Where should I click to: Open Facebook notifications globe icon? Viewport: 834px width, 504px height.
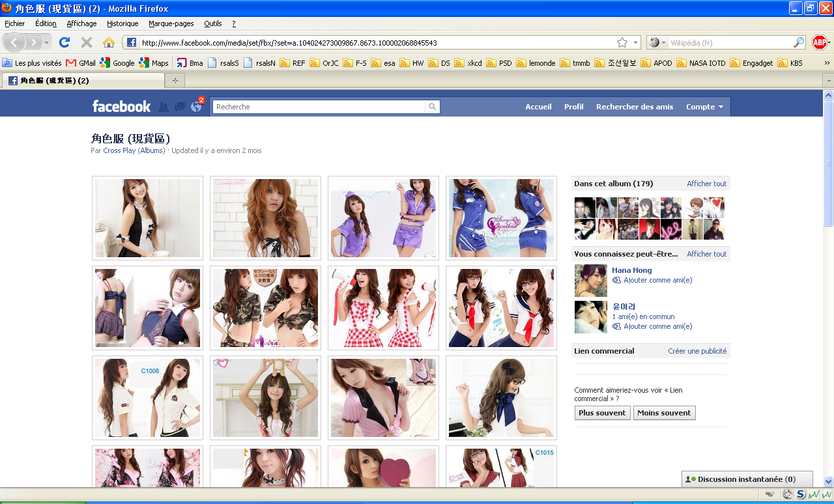point(196,107)
